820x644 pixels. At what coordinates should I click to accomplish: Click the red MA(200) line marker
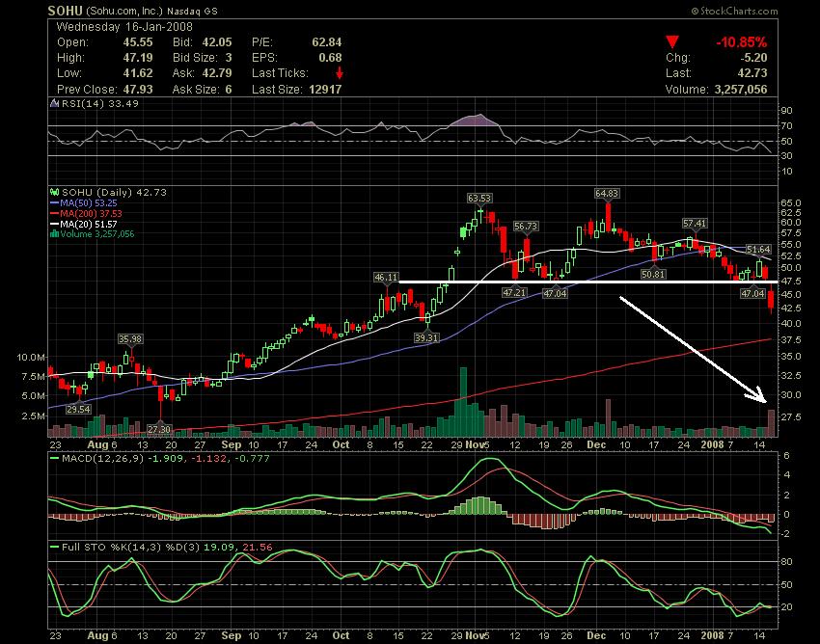click(x=54, y=214)
